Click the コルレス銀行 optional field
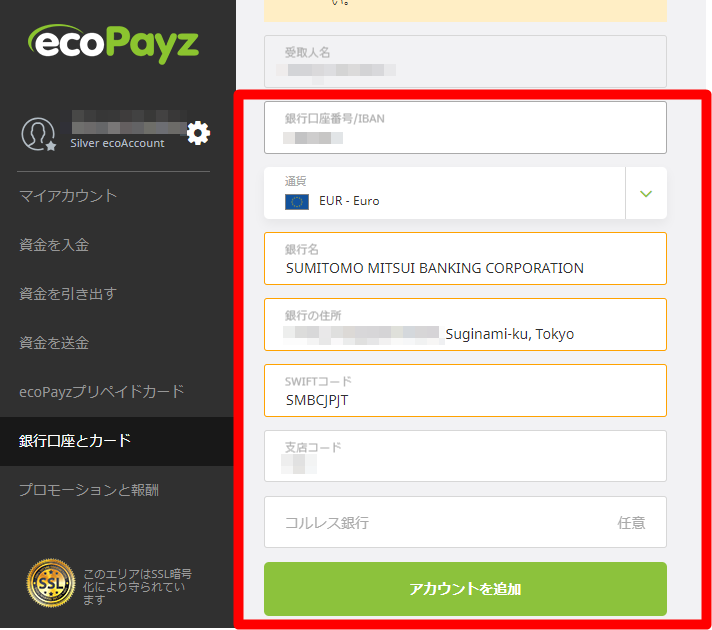This screenshot has width=712, height=630. (465, 522)
